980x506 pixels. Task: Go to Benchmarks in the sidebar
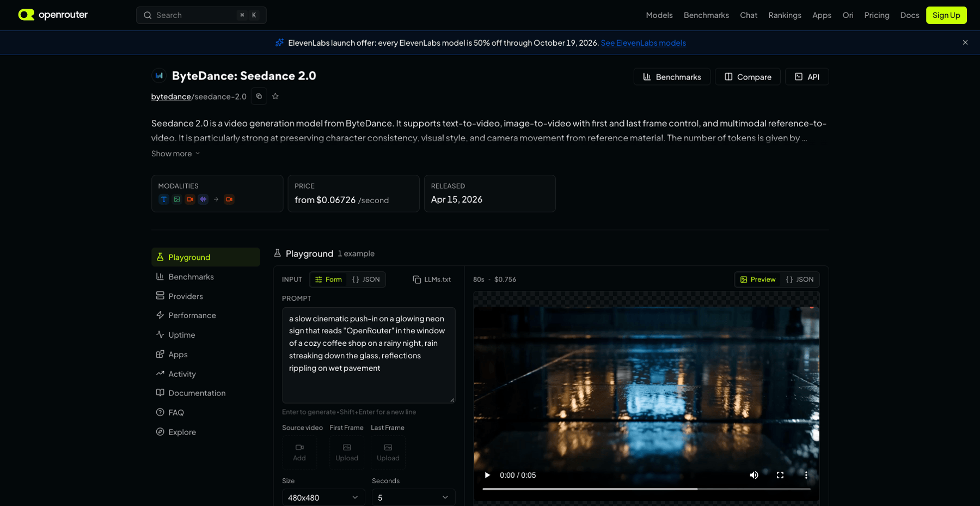click(x=206, y=277)
